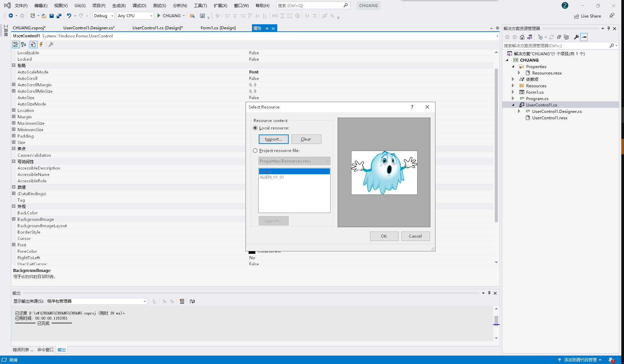Expand the Properties node in Solution Explorer
The image size is (624, 364).
pyautogui.click(x=514, y=66)
